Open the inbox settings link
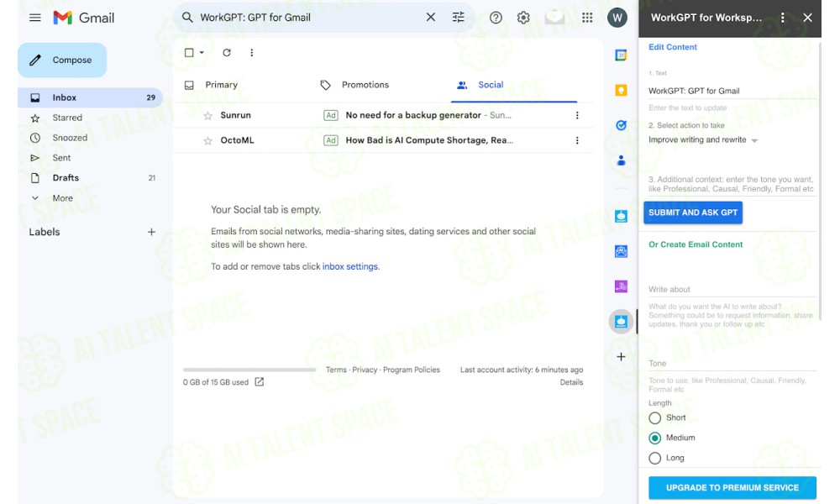Screen dimensions: 840x504 point(350,266)
